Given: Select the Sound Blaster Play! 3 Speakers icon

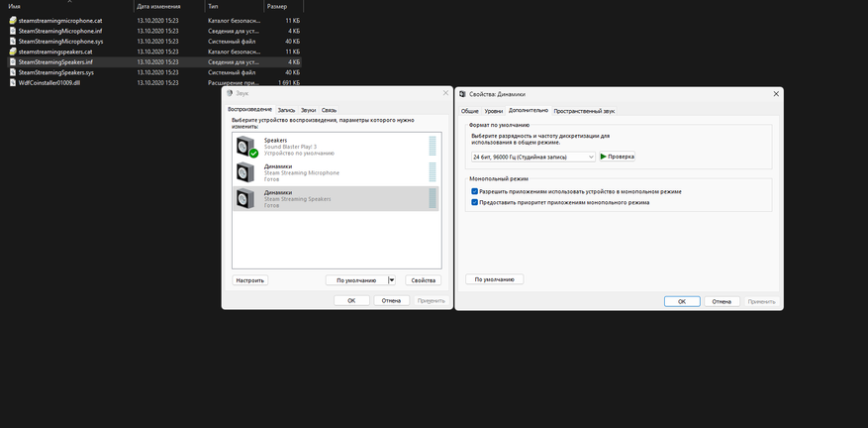Looking at the screenshot, I should [244, 146].
